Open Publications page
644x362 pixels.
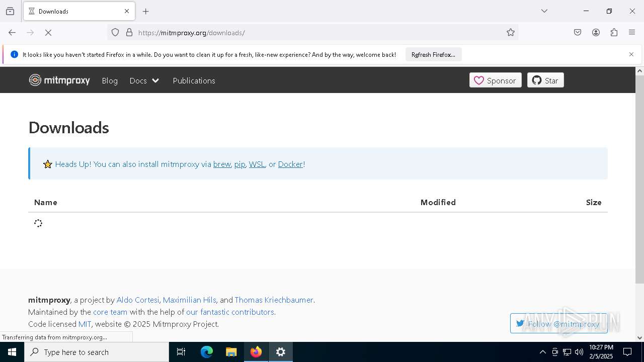pyautogui.click(x=194, y=80)
